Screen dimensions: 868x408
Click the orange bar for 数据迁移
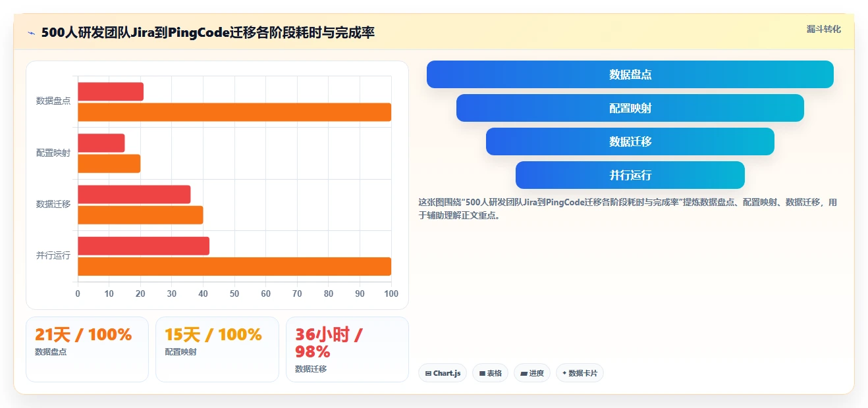[x=140, y=215]
